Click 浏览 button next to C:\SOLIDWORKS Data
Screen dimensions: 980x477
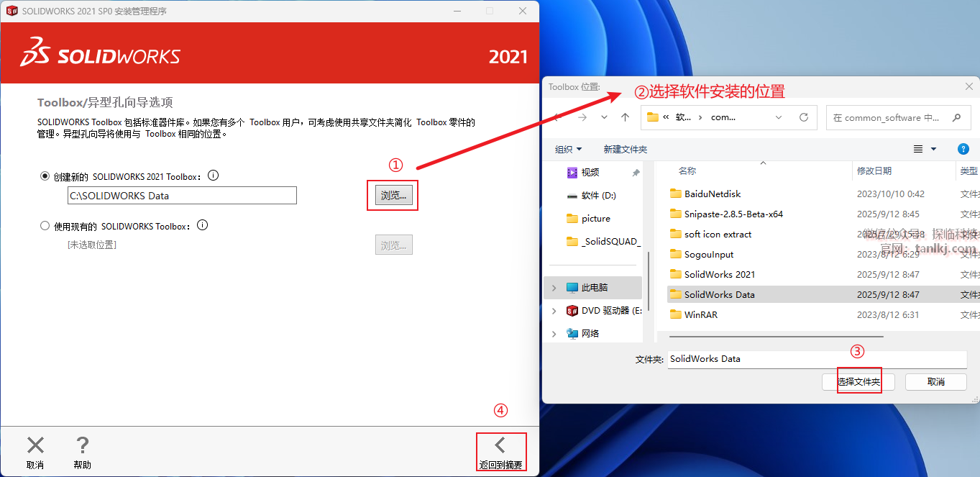[393, 195]
